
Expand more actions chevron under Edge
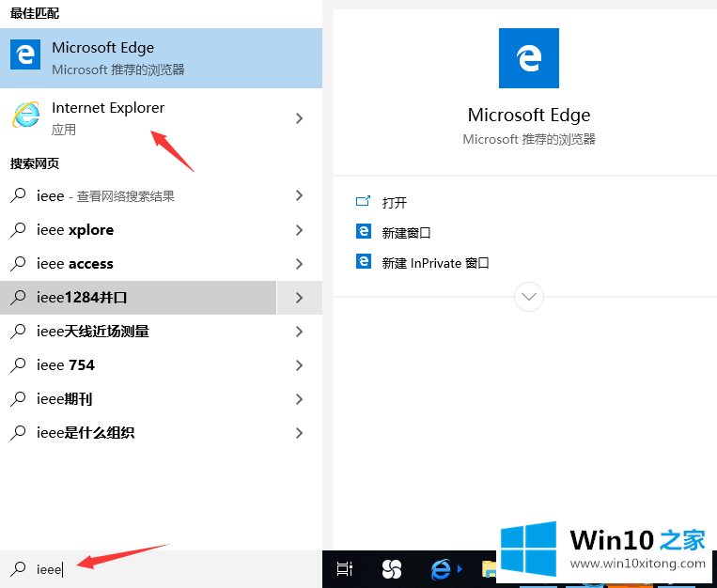[x=528, y=297]
